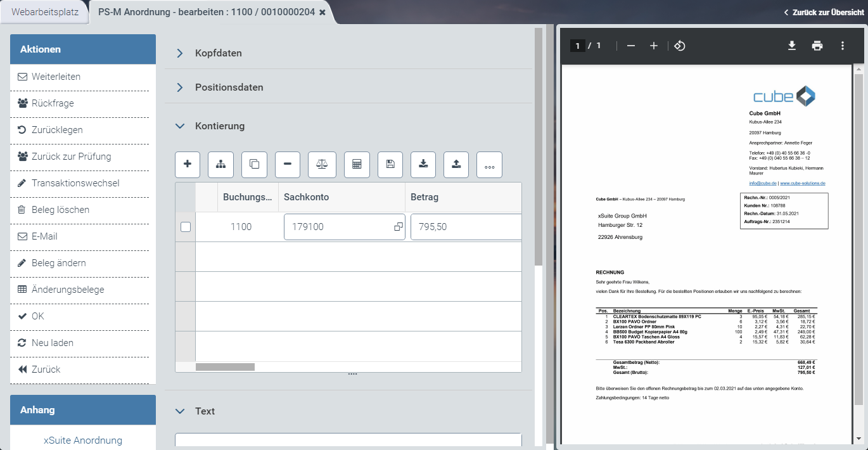The height and width of the screenshot is (450, 868).
Task: Click the remove row minus icon
Action: 288,164
